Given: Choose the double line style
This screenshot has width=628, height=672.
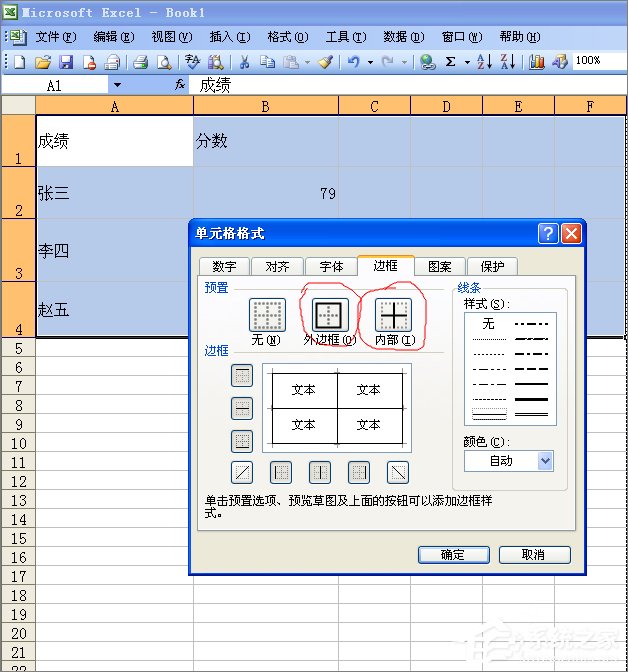Looking at the screenshot, I should point(531,412).
